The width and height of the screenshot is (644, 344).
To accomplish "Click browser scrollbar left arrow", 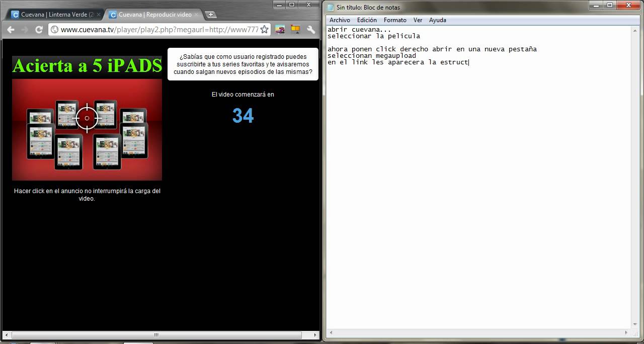I will [x=6, y=335].
